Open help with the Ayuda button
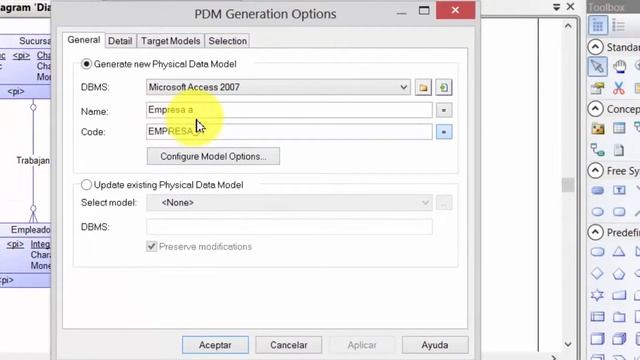The width and height of the screenshot is (640, 360). [435, 345]
